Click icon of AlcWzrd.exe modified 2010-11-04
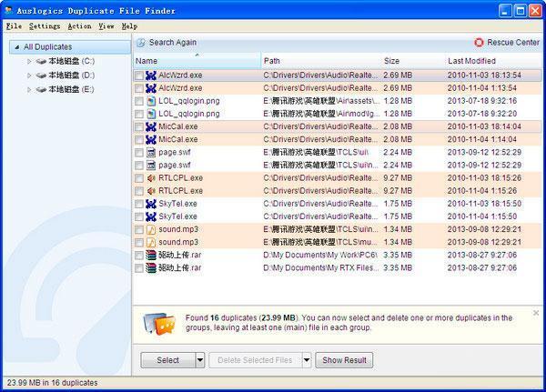Image resolution: width=546 pixels, height=392 pixels. pyautogui.click(x=151, y=88)
